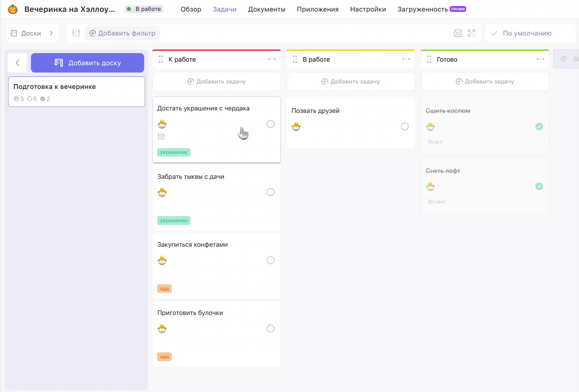The width and height of the screenshot is (579, 392).
Task: Go to the Настройки tab
Action: [368, 9]
